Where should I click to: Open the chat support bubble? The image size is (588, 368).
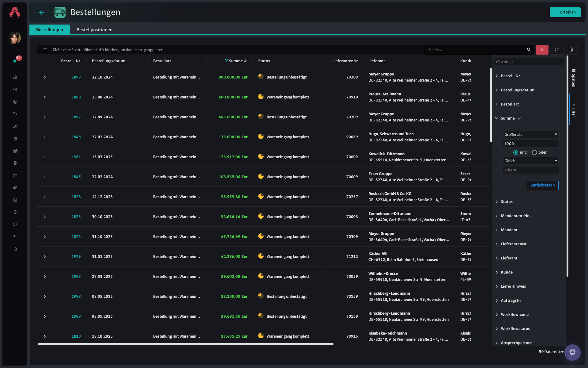point(572,352)
